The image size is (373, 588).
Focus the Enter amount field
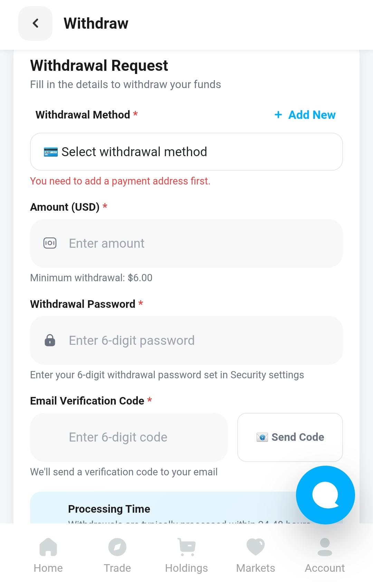click(193, 243)
